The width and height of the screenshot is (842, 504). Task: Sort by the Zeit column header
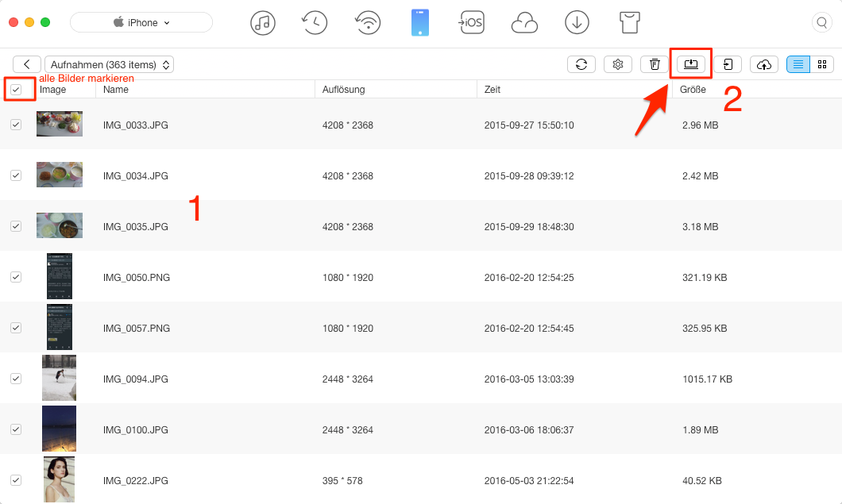[492, 90]
